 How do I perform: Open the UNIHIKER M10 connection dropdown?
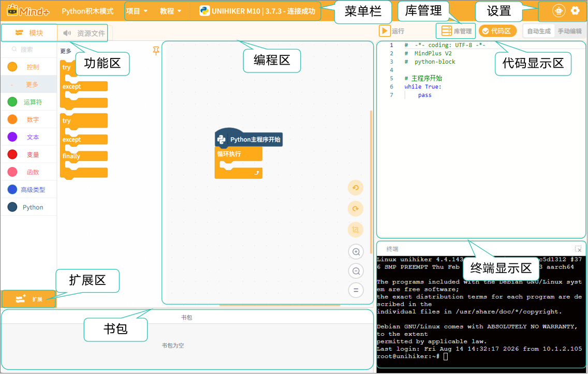pyautogui.click(x=257, y=11)
